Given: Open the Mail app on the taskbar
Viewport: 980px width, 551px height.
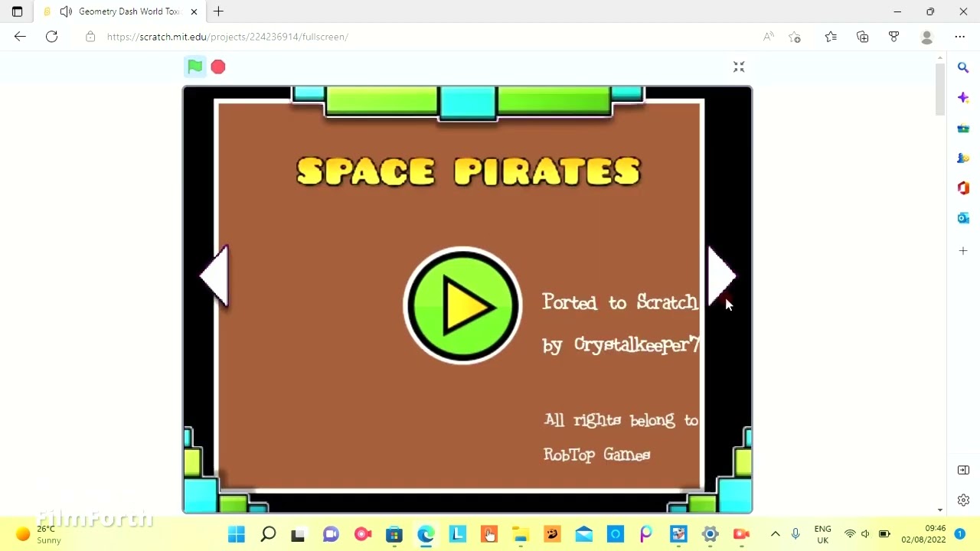Looking at the screenshot, I should pos(584,534).
